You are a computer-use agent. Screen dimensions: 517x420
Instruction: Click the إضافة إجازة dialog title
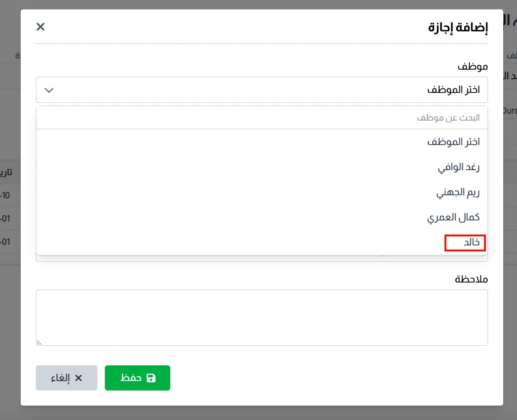point(458,27)
